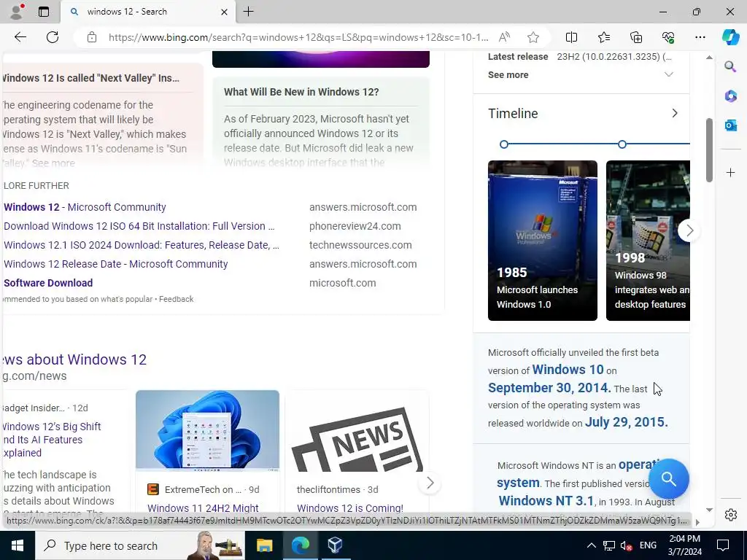Open Windows 12 - Microsoft Community link

(85, 207)
